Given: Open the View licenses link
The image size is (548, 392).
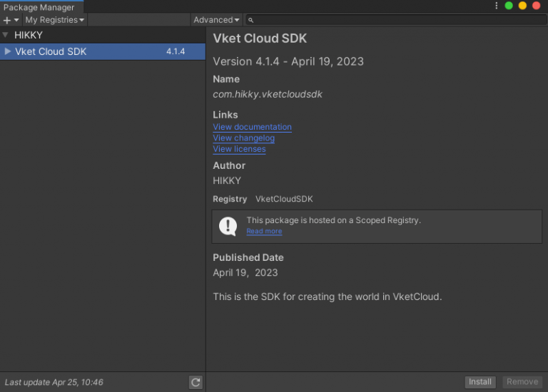Looking at the screenshot, I should click(239, 149).
